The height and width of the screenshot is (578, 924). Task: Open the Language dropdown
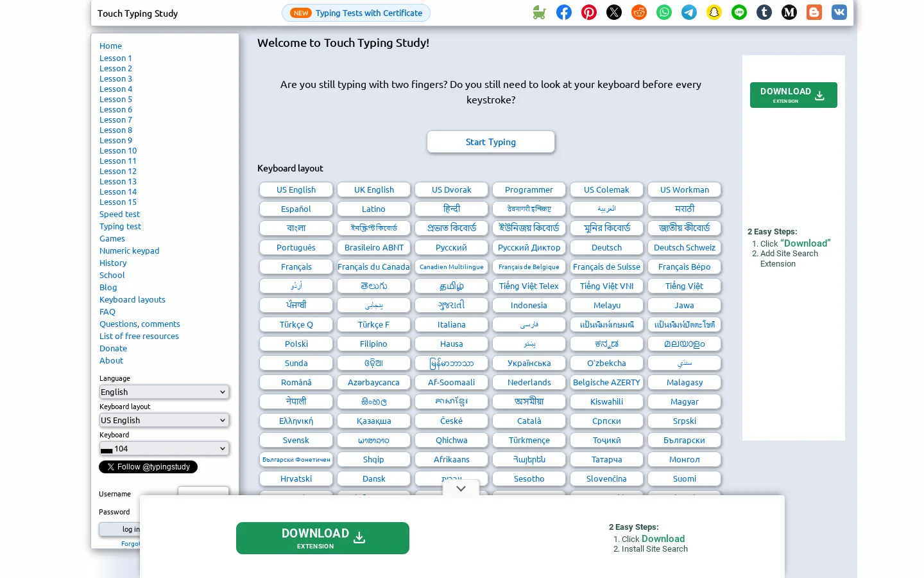click(x=164, y=392)
